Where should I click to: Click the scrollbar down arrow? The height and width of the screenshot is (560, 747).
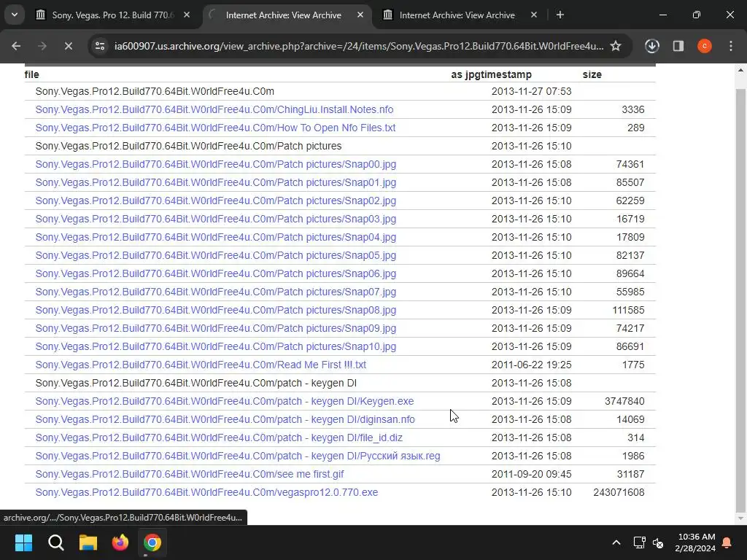740,518
